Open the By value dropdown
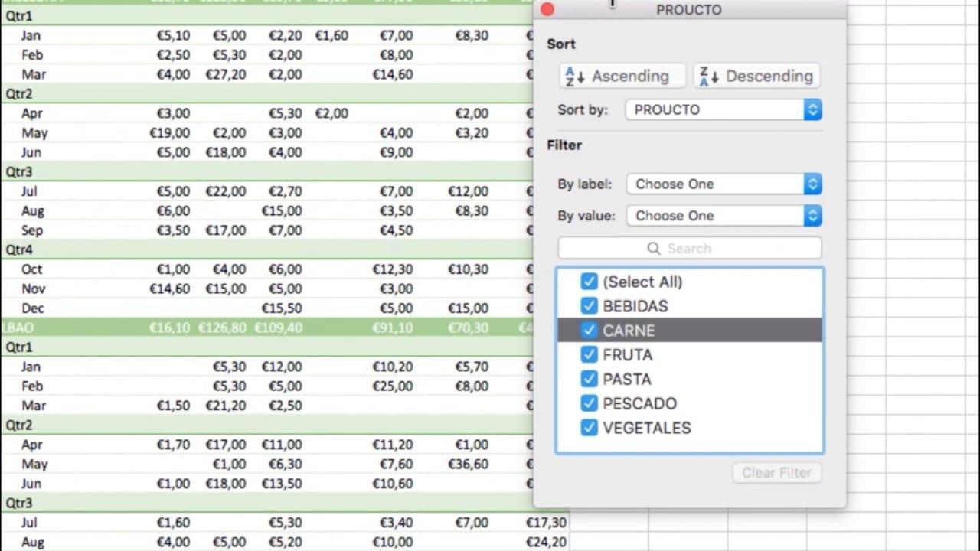The height and width of the screenshot is (551, 980). (723, 216)
